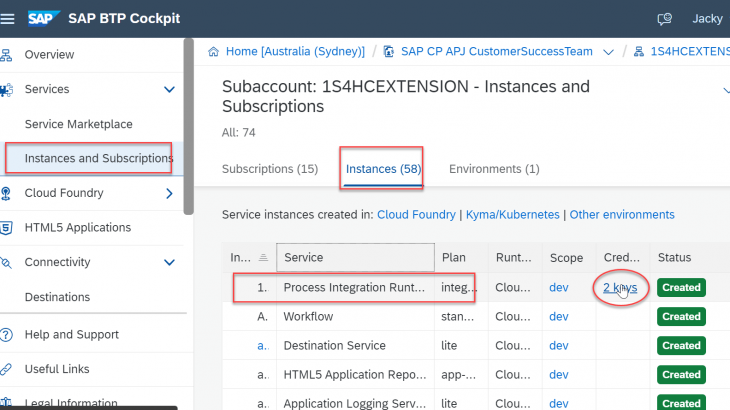Collapse the Connectivity section chevron
The image size is (730, 410).
click(169, 262)
